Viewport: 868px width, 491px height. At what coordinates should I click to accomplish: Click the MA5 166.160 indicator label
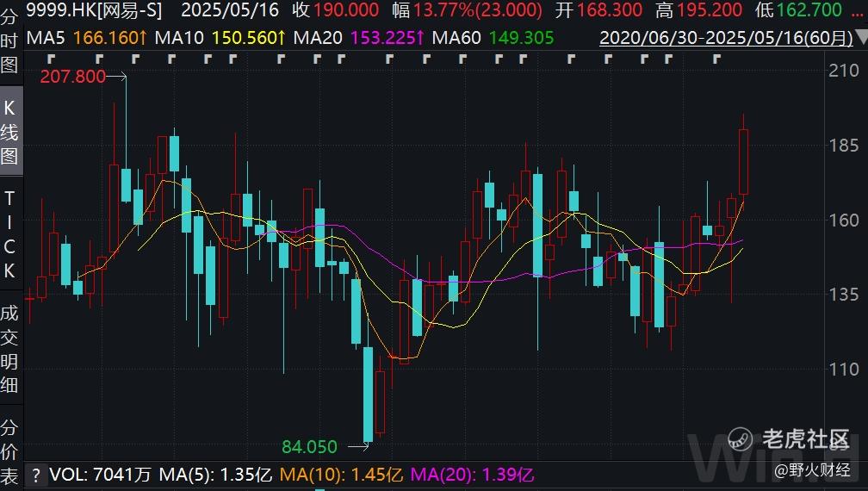pyautogui.click(x=87, y=38)
